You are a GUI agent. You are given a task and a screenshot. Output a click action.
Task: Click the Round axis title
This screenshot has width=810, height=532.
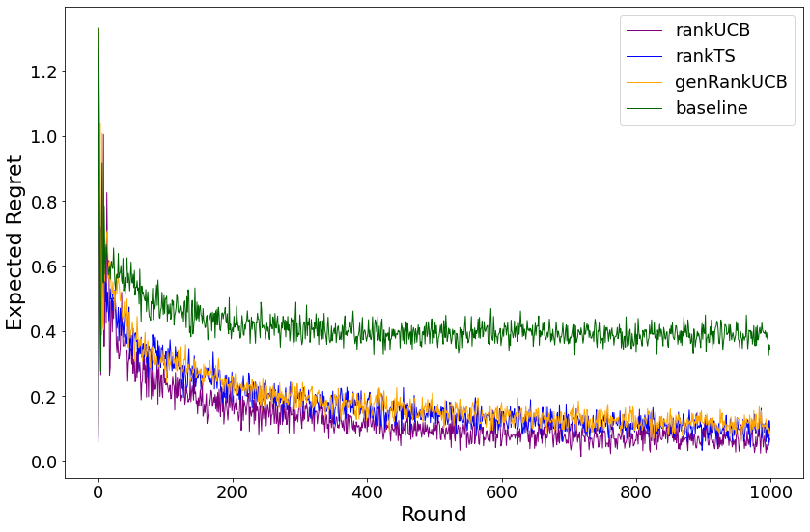click(x=433, y=515)
